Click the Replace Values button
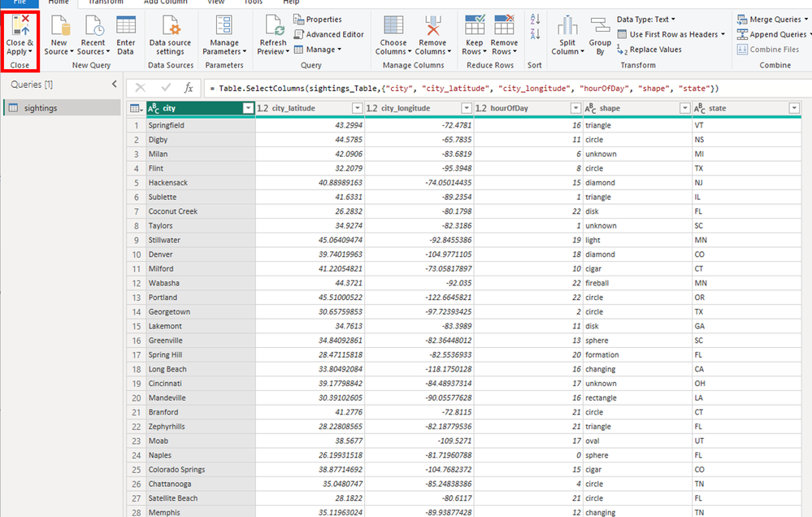 coord(649,50)
